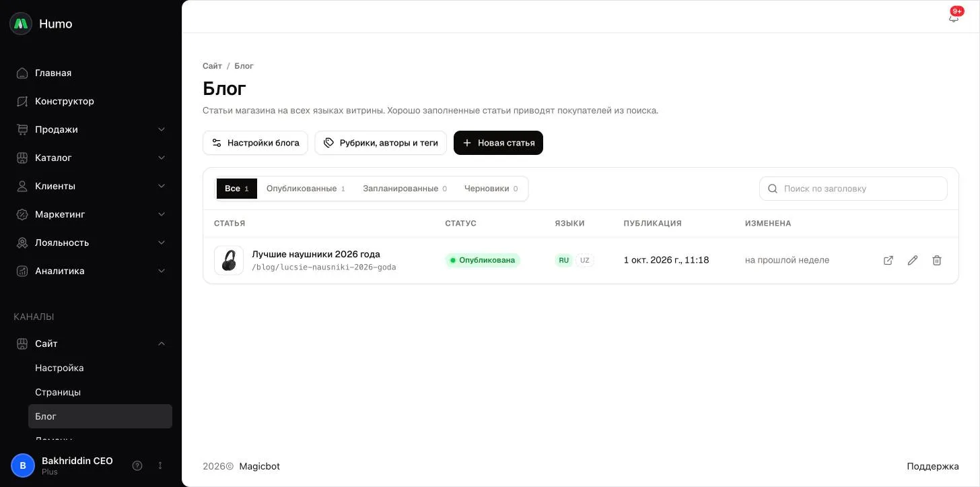Switch to the Опубликованные tab
Screen dimensions: 980x487
click(x=306, y=189)
